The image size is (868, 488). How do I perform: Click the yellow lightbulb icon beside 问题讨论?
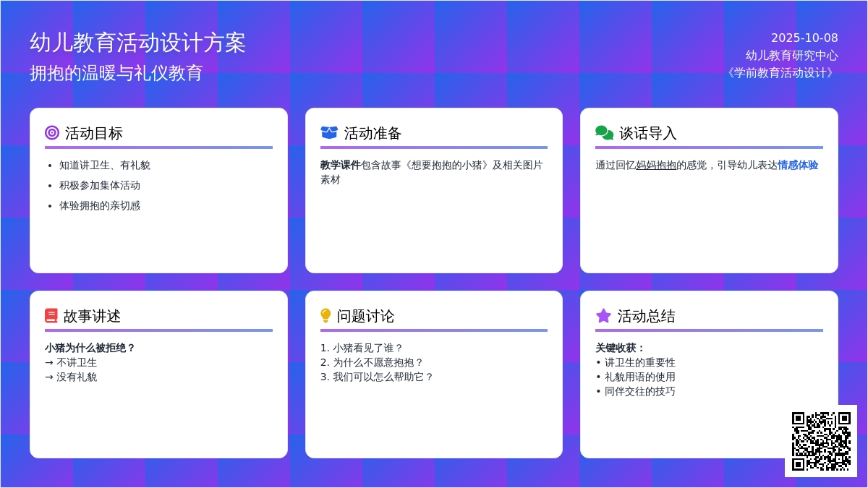click(x=325, y=316)
